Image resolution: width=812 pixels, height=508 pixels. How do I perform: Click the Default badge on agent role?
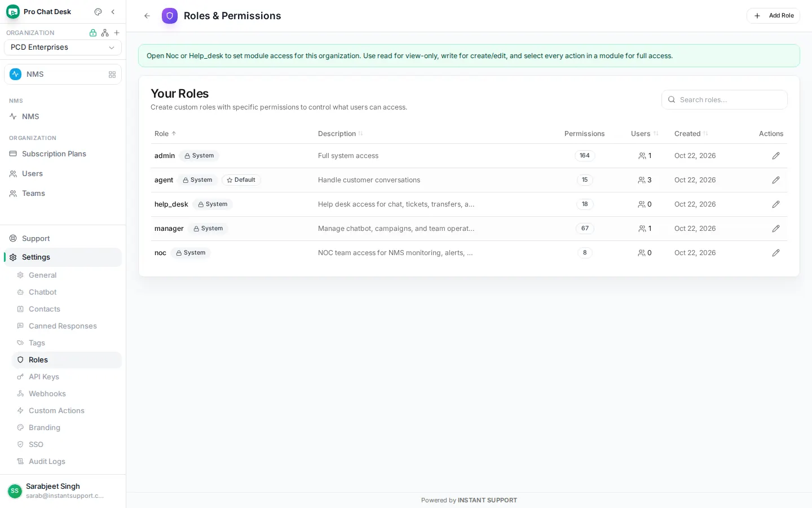click(241, 180)
